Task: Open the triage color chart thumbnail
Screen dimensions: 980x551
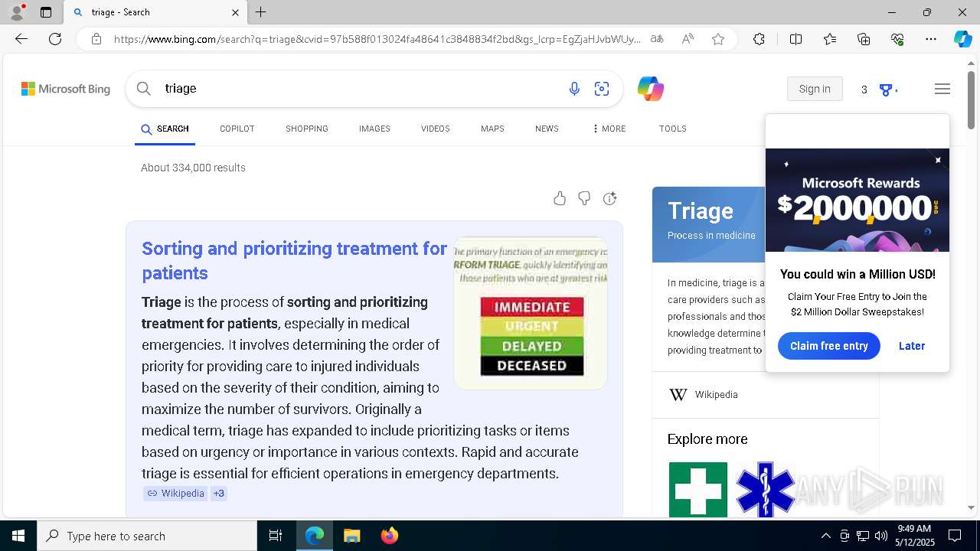Action: [x=531, y=313]
